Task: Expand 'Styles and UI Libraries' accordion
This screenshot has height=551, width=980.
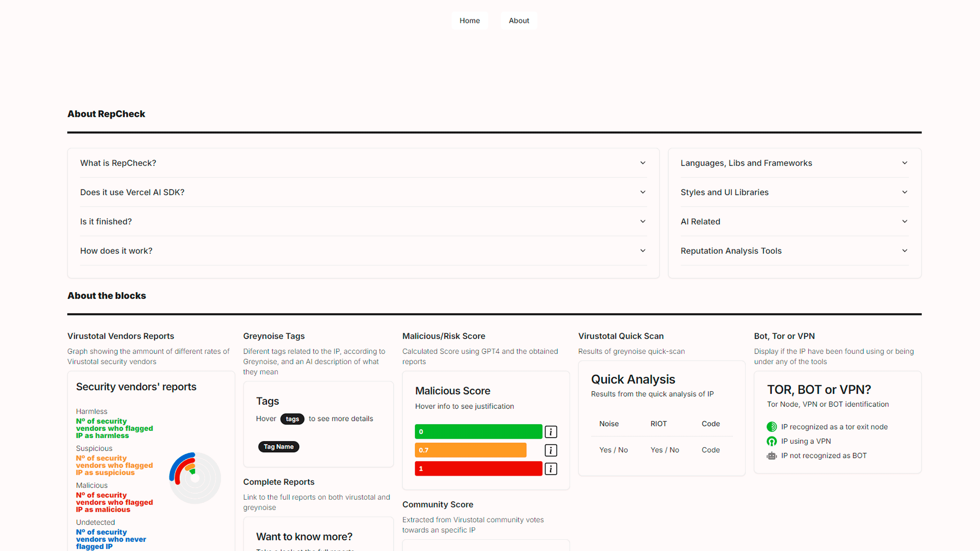Action: tap(794, 192)
